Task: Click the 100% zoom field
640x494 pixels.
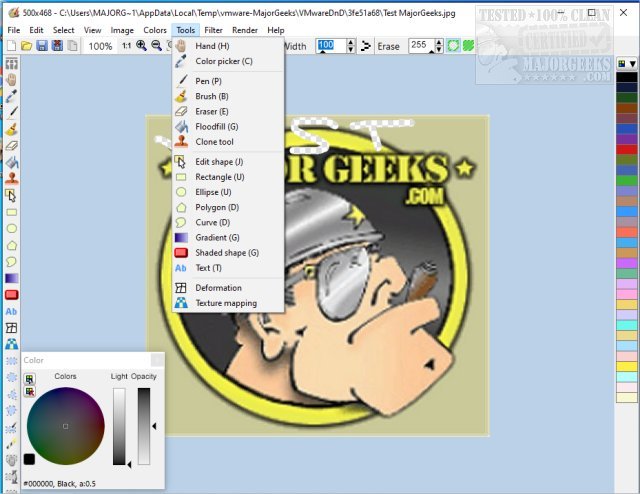Action: [100, 46]
